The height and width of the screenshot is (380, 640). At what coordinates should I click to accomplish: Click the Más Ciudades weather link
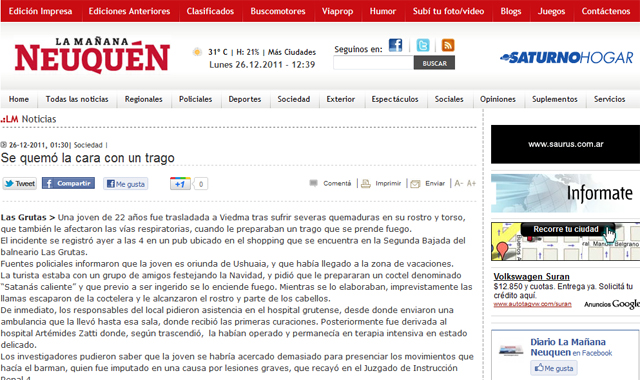[x=292, y=52]
